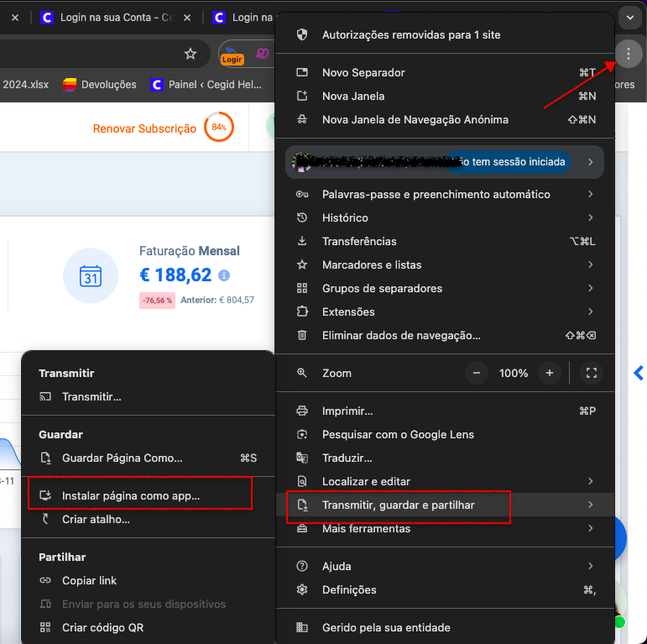Open the Devoluções bookmark

pyautogui.click(x=100, y=84)
